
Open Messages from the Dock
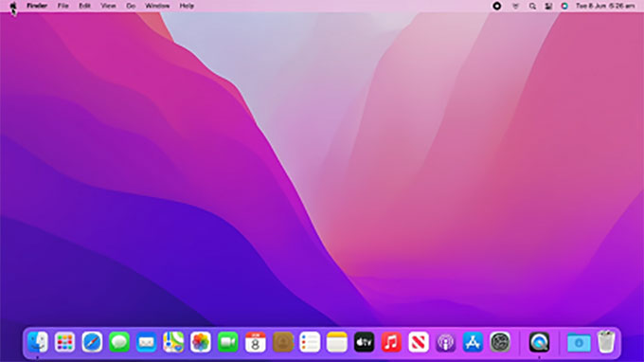[119, 342]
